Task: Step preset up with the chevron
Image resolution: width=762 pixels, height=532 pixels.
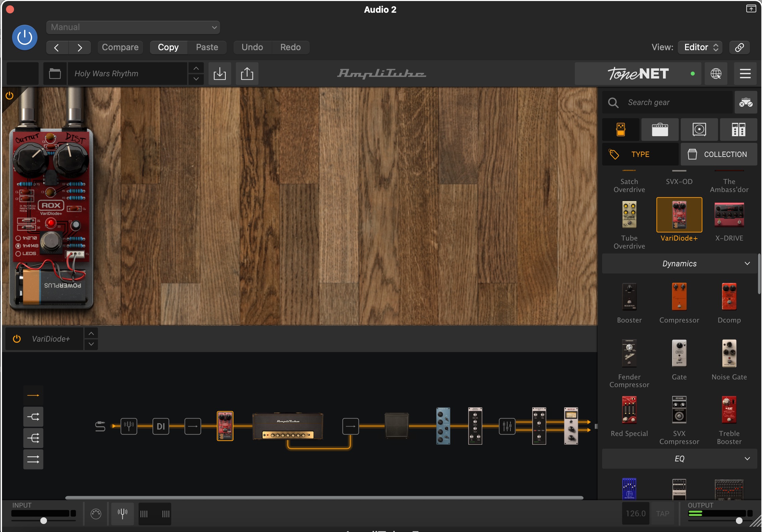Action: tap(196, 68)
